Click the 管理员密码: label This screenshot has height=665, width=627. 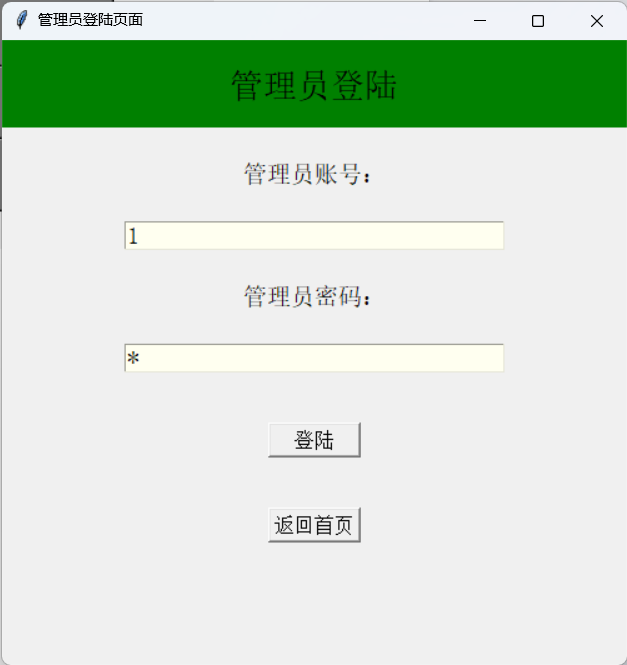[308, 296]
